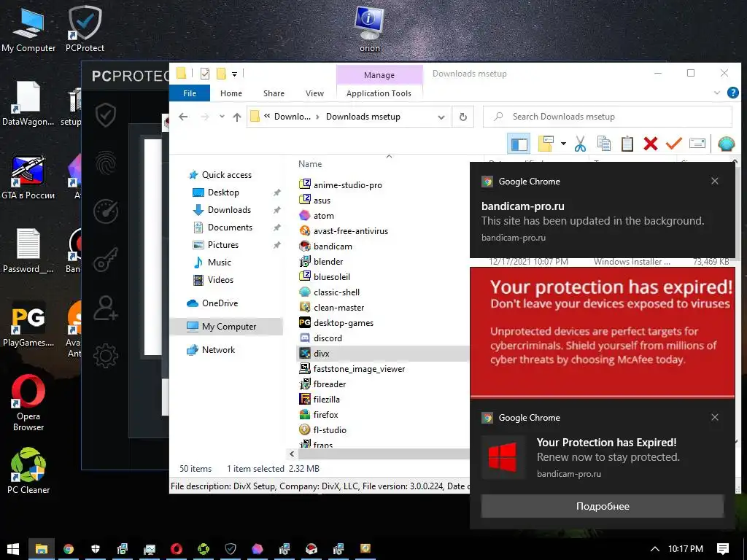Screen dimensions: 747x560
Task: Click the red protection expired banner
Action: pos(603,332)
